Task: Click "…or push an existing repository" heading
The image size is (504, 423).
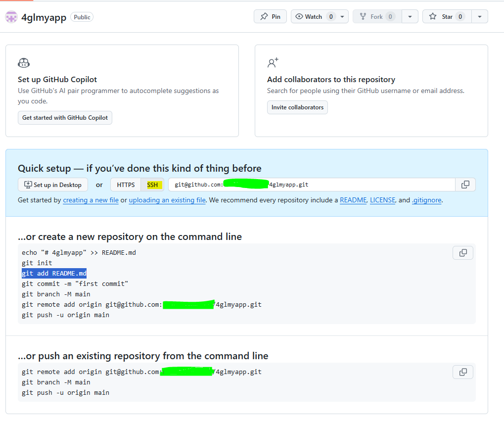Action: 143,356
